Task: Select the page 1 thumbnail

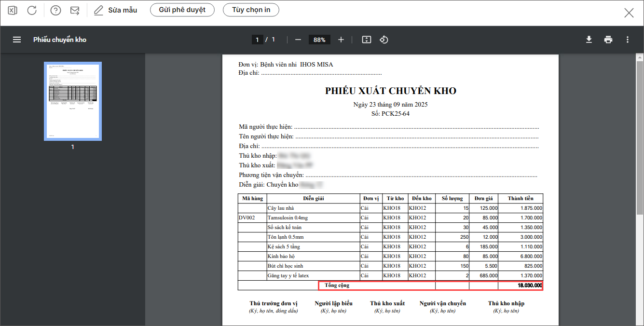Action: tap(73, 101)
